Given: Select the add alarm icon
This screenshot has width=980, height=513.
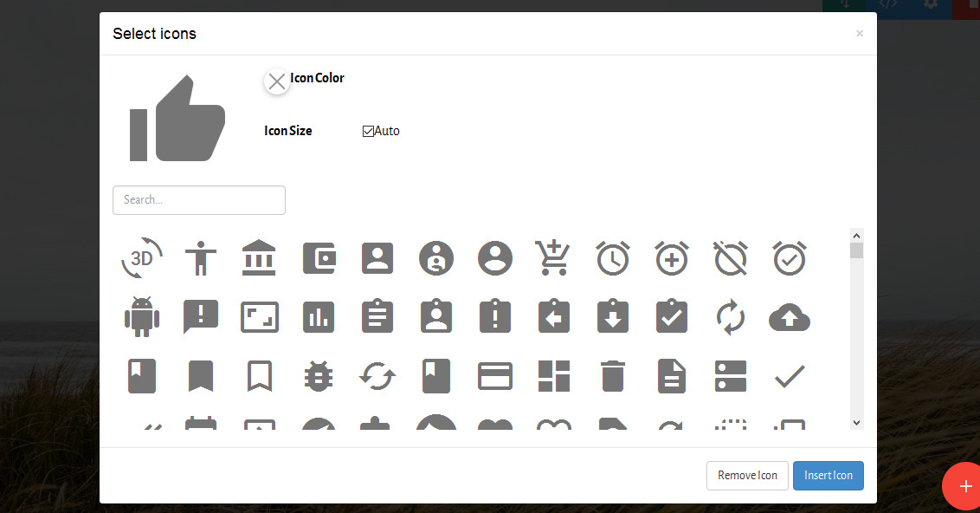Looking at the screenshot, I should point(672,257).
